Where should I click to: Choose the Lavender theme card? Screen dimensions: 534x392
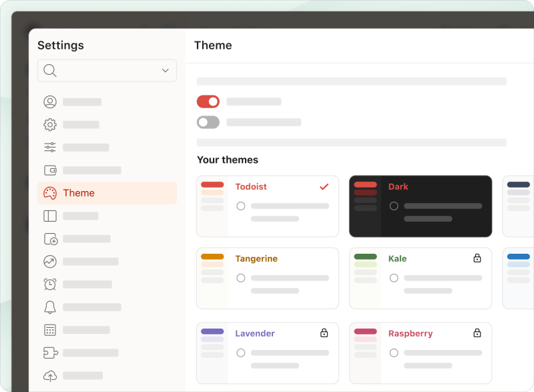pos(267,353)
